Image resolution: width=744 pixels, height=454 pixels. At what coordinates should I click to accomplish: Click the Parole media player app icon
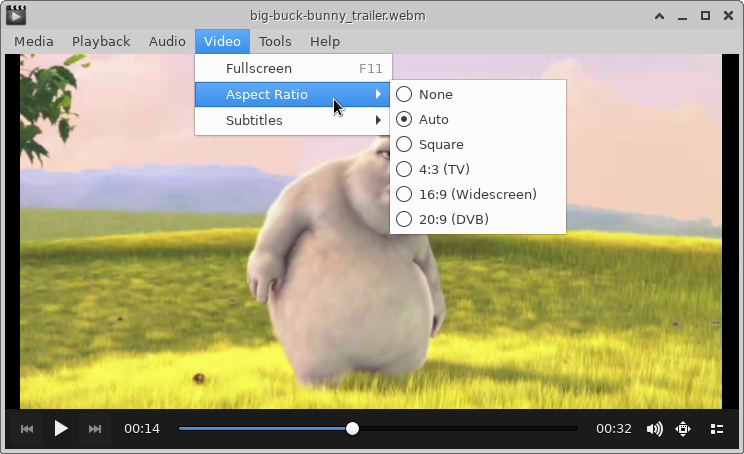pos(16,15)
